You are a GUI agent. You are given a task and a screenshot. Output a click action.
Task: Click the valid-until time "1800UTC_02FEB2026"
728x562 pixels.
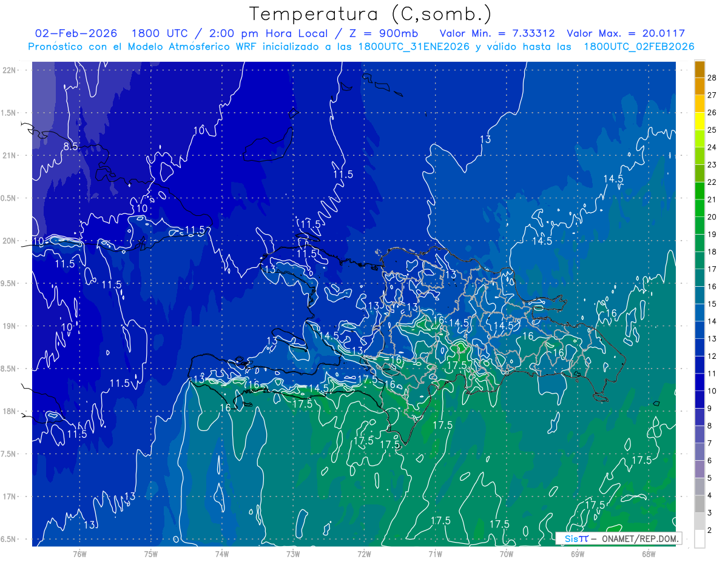(639, 47)
